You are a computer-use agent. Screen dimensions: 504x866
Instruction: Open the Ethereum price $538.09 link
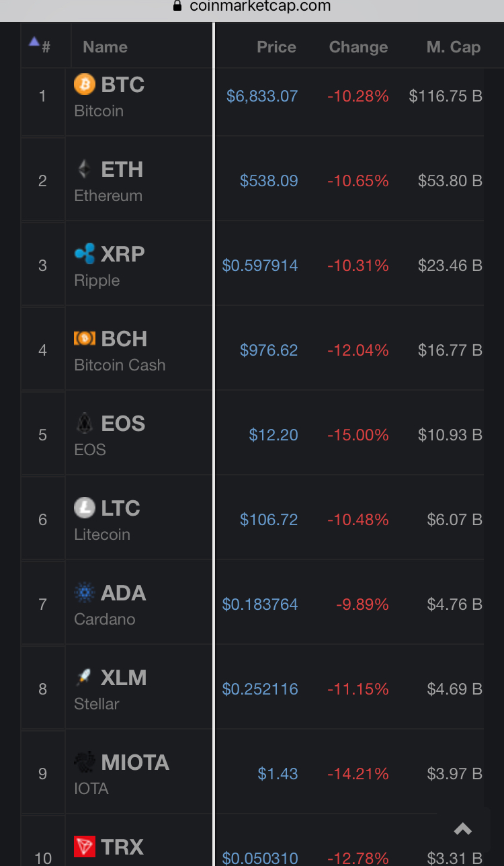tap(269, 181)
